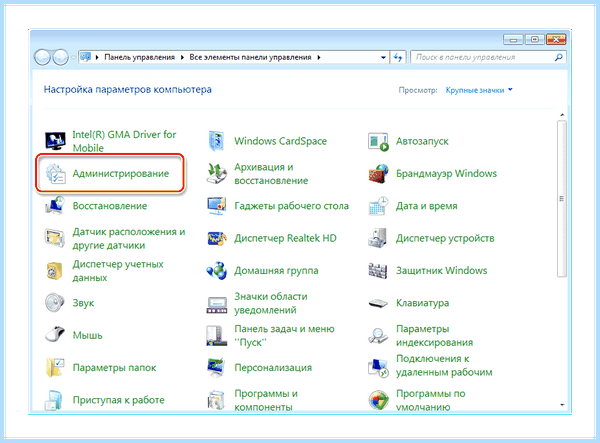This screenshot has height=443, width=600.
Task: Open recent pages dropdown beside navigation buttons
Action: click(x=73, y=58)
